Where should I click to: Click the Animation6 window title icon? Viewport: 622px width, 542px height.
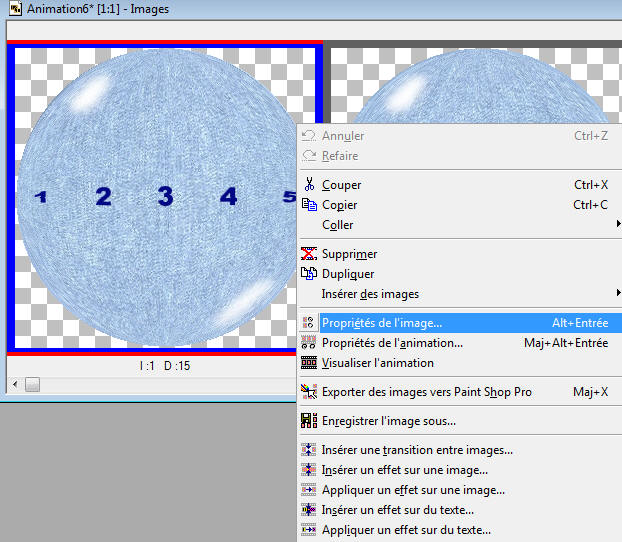click(15, 8)
